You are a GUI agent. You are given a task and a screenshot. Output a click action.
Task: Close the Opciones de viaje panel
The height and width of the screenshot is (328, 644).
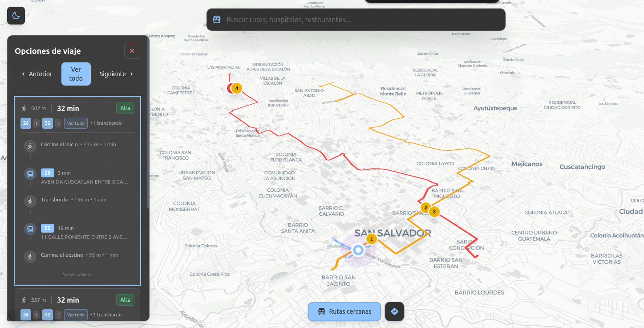[132, 51]
